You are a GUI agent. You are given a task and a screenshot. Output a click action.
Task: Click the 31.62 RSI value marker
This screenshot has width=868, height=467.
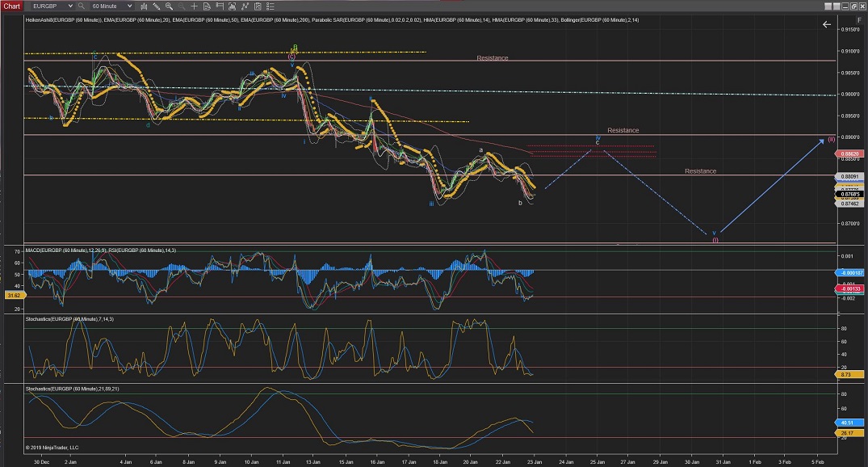[x=12, y=296]
